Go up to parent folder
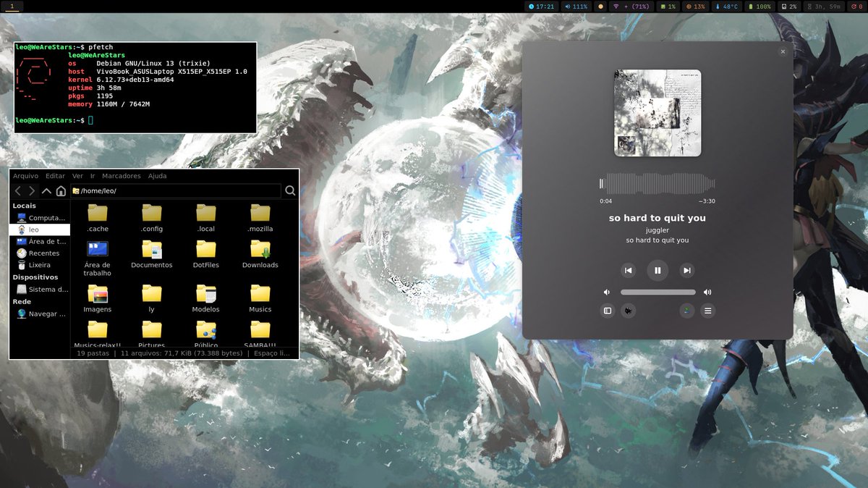868x488 pixels. 46,191
